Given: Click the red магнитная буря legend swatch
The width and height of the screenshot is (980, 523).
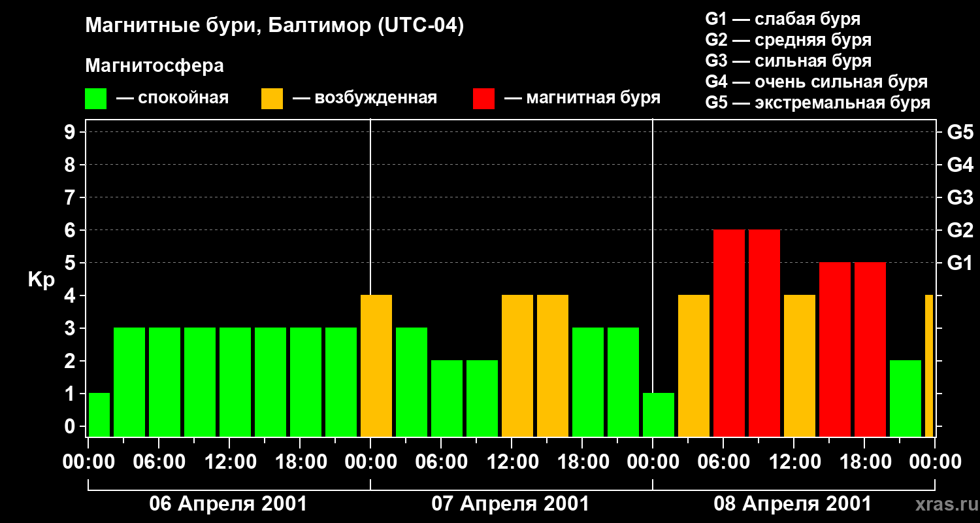Looking at the screenshot, I should click(x=483, y=99).
